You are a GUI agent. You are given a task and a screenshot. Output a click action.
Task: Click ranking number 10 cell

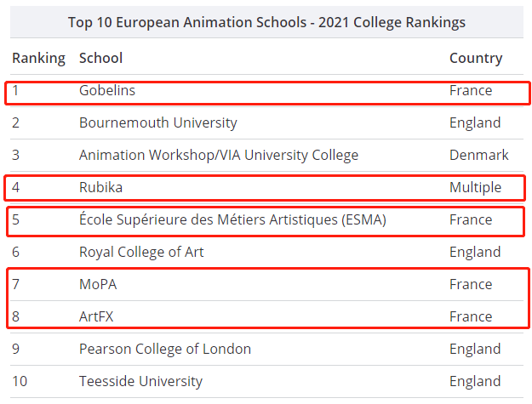tap(20, 381)
